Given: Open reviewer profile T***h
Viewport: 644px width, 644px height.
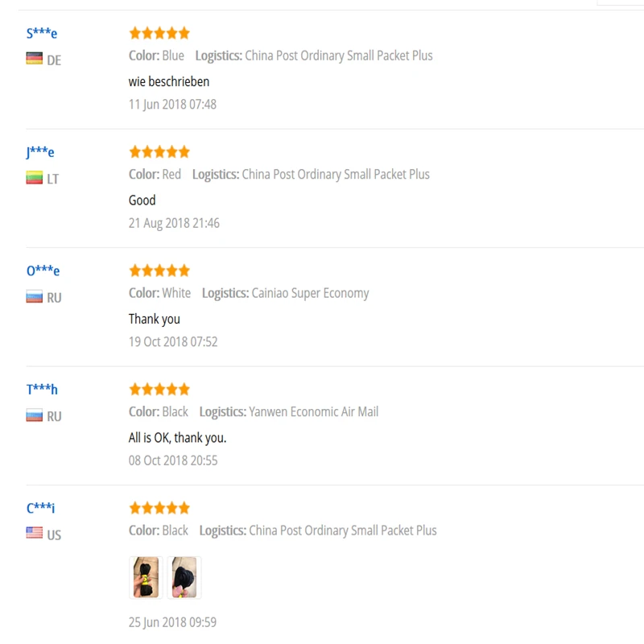Looking at the screenshot, I should (42, 389).
